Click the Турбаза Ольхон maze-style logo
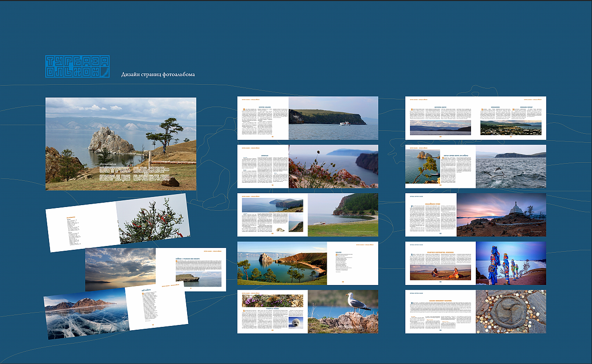 click(78, 67)
